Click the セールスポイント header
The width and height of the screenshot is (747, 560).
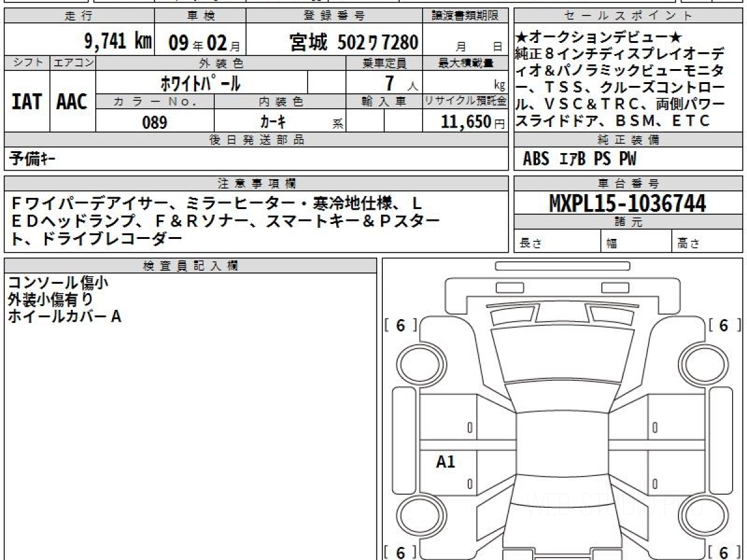tap(627, 16)
